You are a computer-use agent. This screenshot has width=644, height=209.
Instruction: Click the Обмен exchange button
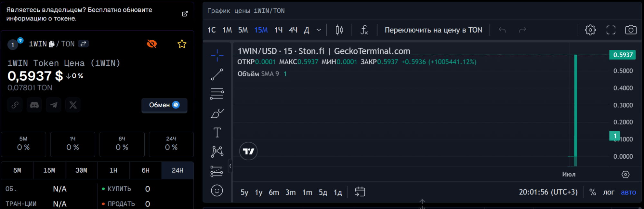164,105
